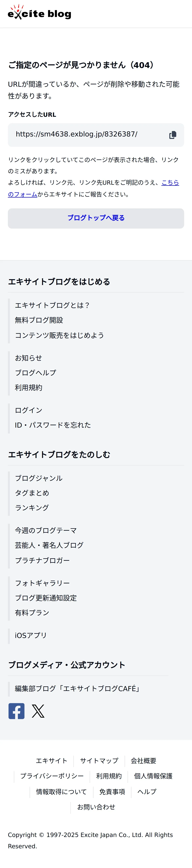Click お問い合わせ in footer
Viewport: 192px width, 868px height.
(96, 807)
